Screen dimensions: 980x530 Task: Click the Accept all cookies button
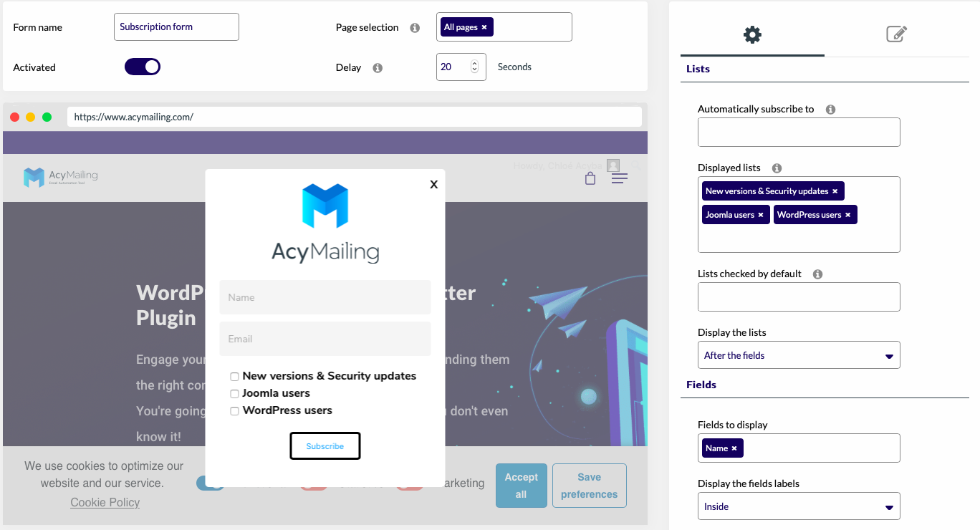(521, 486)
